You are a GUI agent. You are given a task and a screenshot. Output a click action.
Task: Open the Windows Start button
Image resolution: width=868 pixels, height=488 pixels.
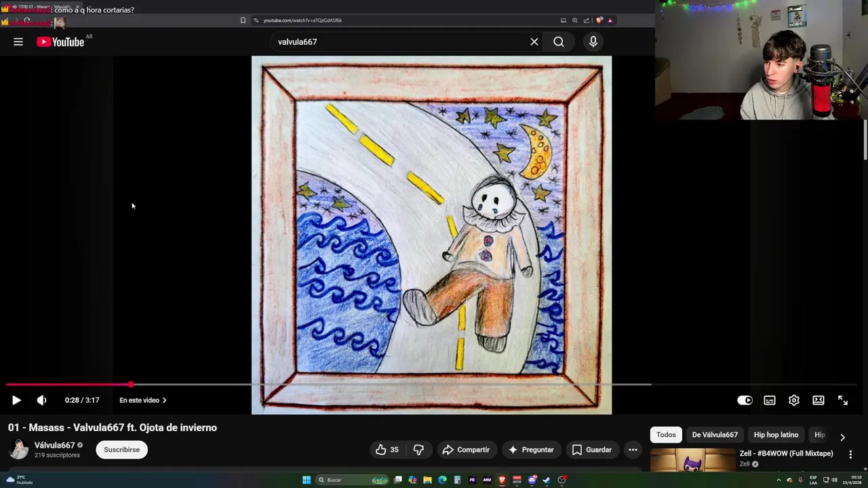pyautogui.click(x=307, y=480)
